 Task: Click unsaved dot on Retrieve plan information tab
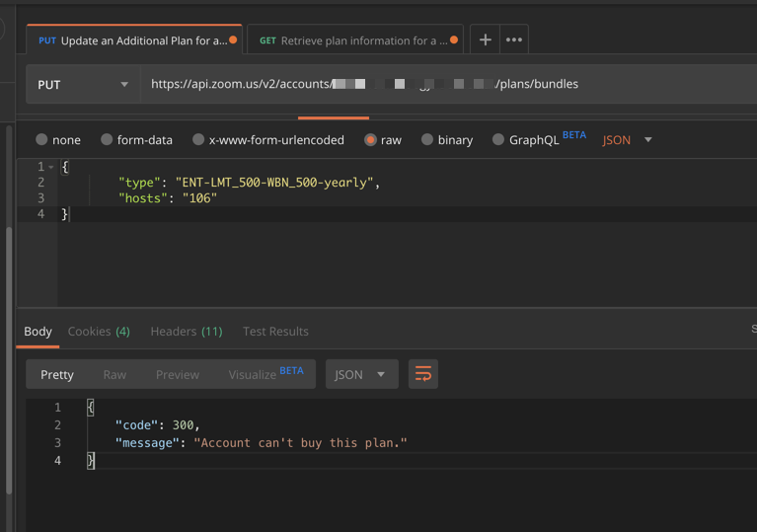(454, 40)
